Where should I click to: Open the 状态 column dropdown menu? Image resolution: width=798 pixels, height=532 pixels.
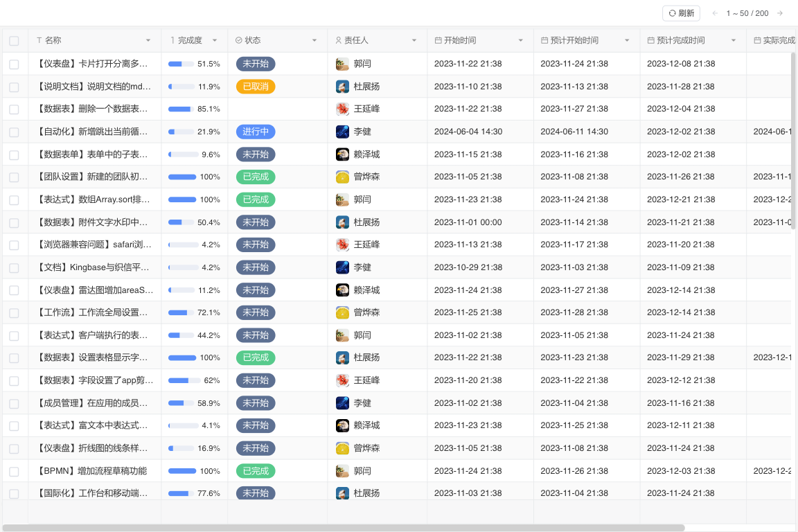pyautogui.click(x=314, y=40)
